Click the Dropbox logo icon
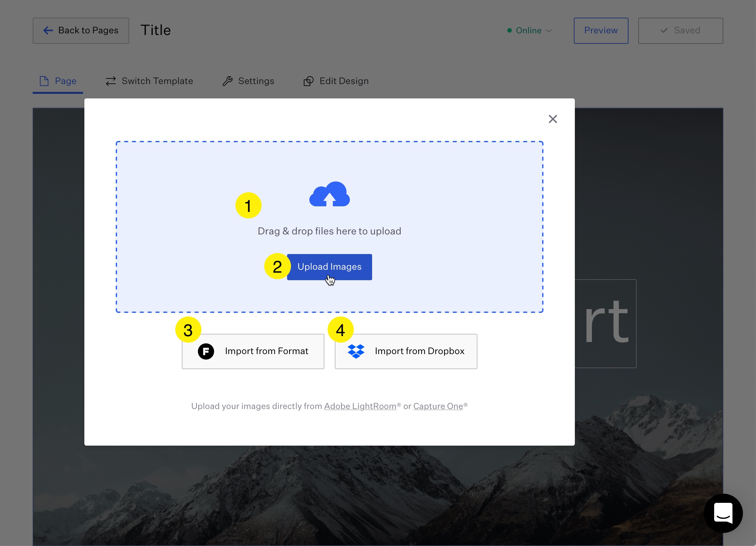Image resolution: width=756 pixels, height=546 pixels. click(x=356, y=351)
